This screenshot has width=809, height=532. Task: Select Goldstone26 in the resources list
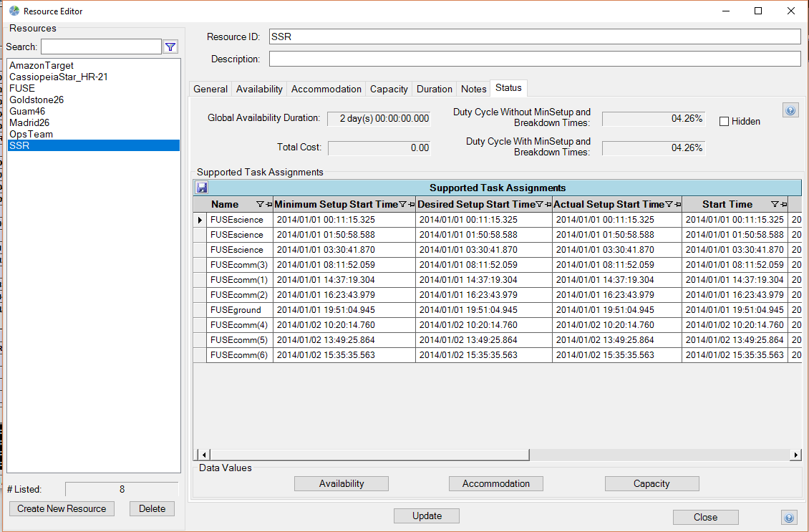click(37, 100)
